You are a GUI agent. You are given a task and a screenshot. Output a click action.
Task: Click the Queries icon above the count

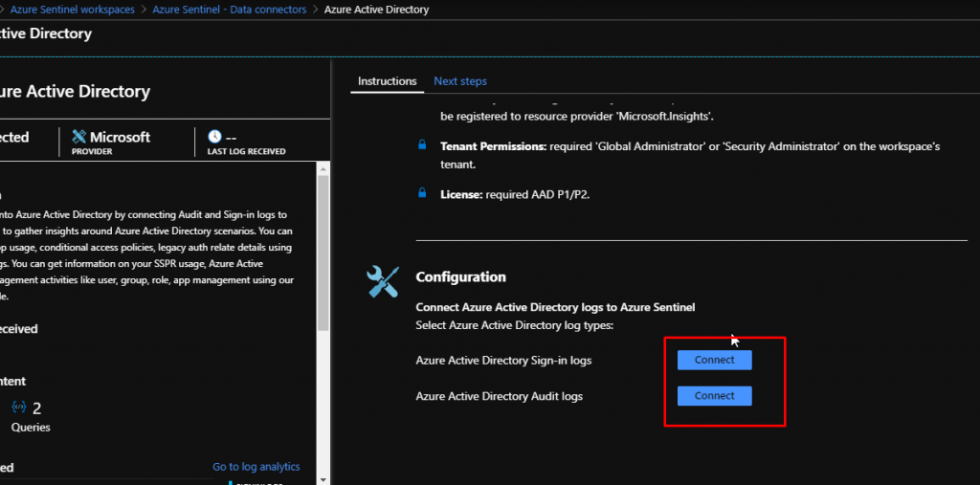18,407
